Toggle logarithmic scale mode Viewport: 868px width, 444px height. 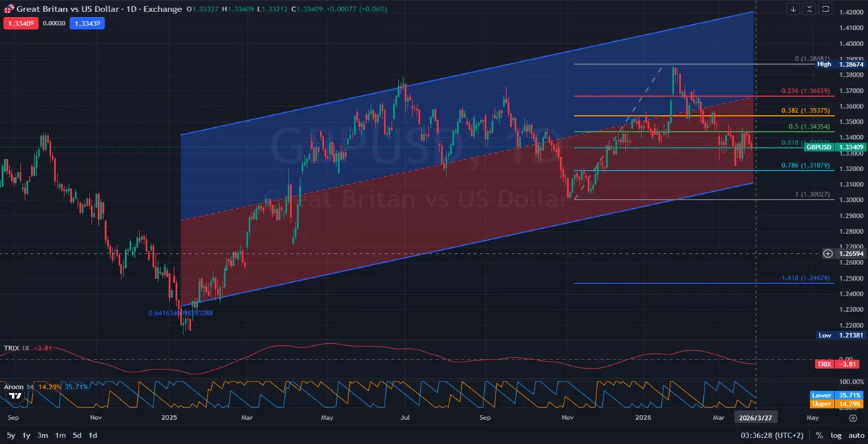tap(835, 435)
